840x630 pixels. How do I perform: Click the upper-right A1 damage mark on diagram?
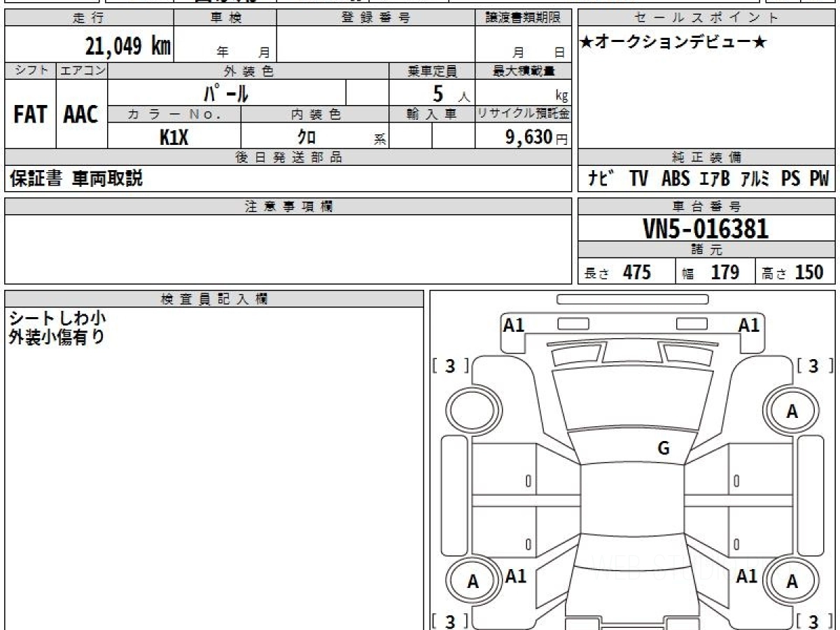point(749,325)
